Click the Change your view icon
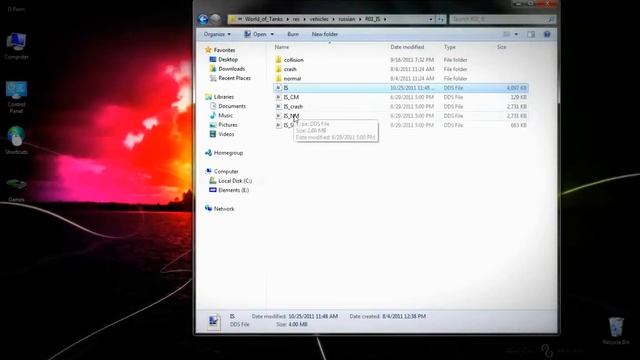 [506, 34]
